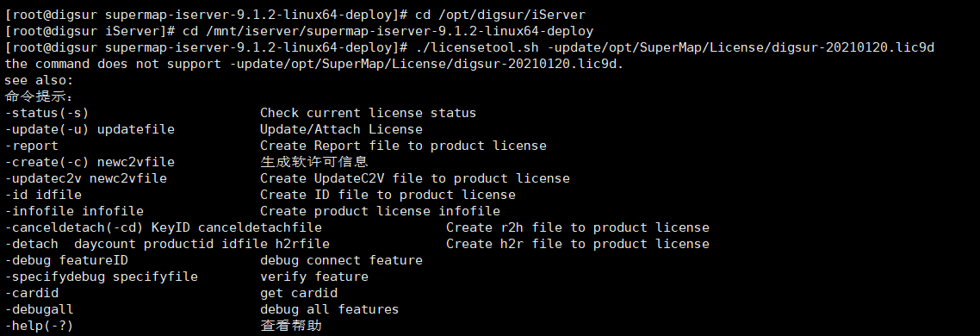
Task: Click the -specifydebug specifyfile option
Action: tap(102, 276)
